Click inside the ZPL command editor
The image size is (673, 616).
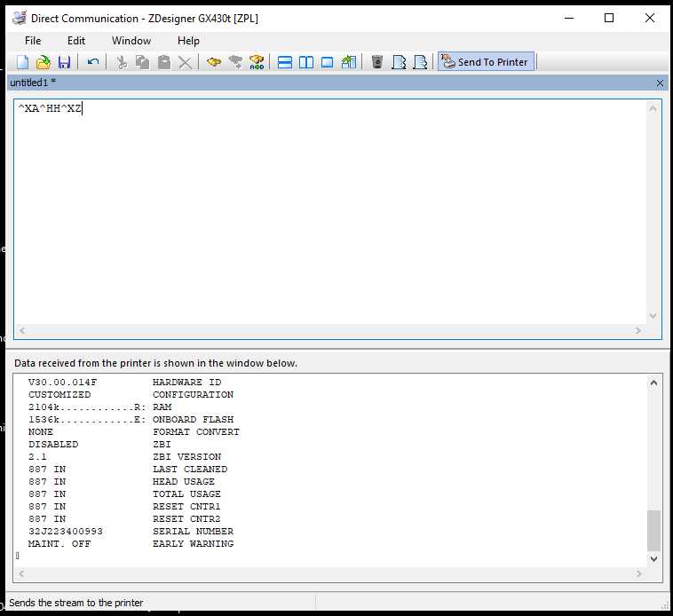(x=329, y=213)
